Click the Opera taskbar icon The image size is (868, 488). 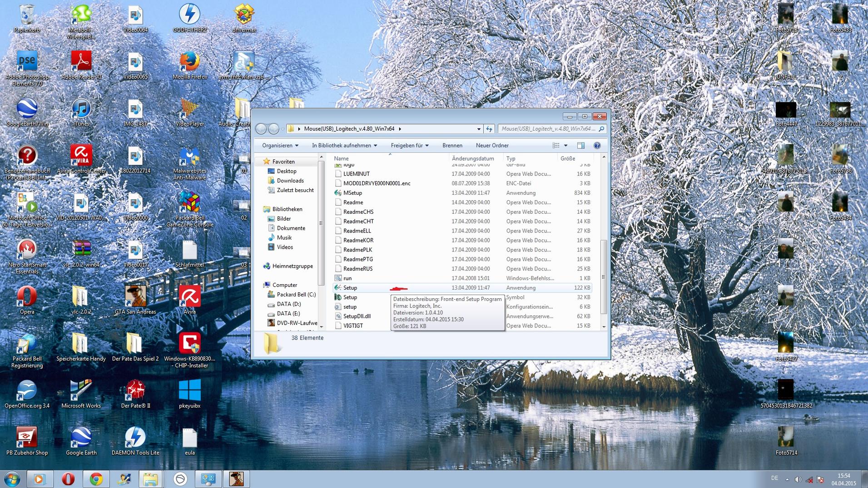(68, 479)
